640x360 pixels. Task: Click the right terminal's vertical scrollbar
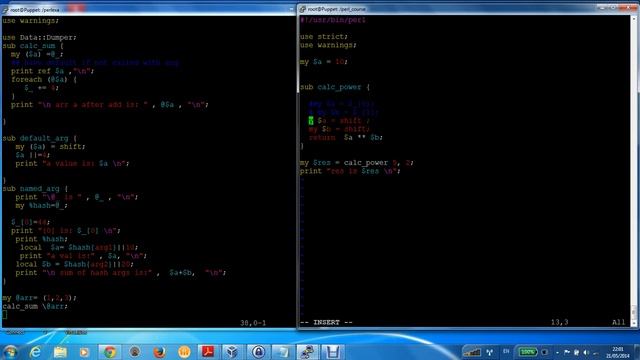tap(634, 171)
